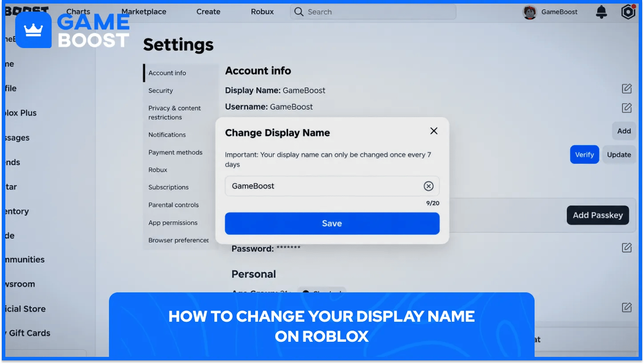The height and width of the screenshot is (364, 644).
Task: Open Create in the top navigation
Action: [208, 12]
